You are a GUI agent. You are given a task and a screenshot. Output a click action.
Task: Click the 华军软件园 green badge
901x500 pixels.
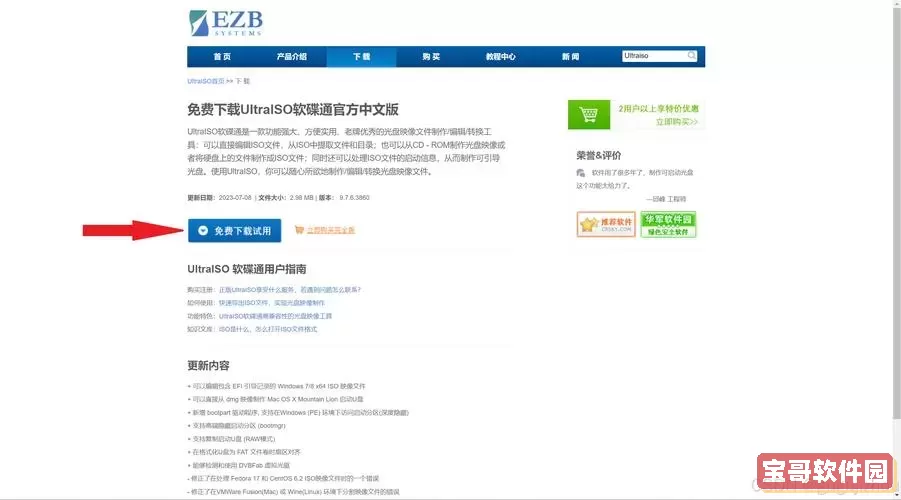(668, 224)
